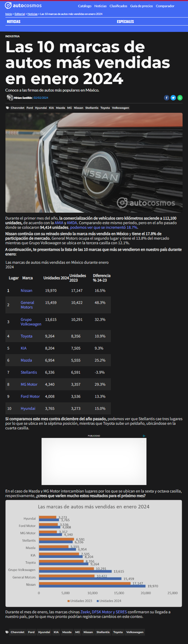Open the AMIA link in article text
Viewport: 188px width, 644px height.
[59, 223]
